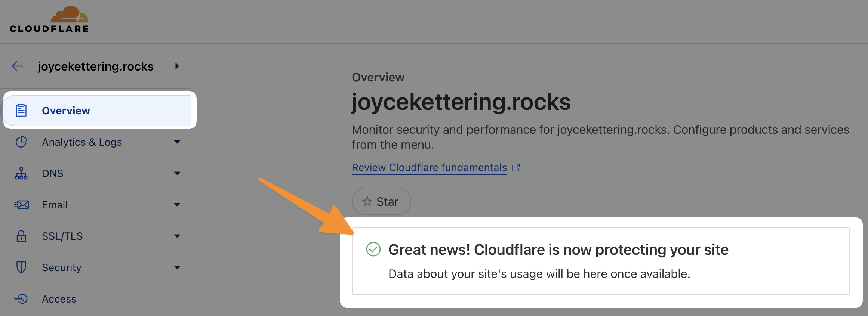
Task: Click the large joycekettering.rocks page heading
Action: [x=461, y=102]
